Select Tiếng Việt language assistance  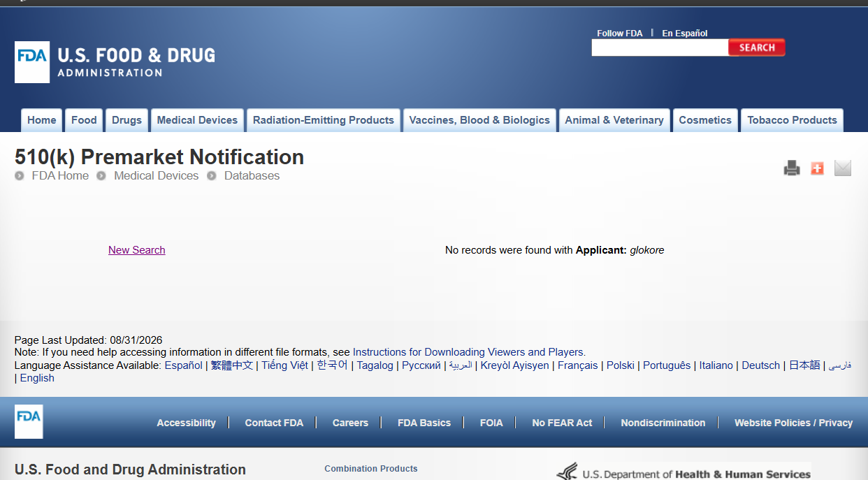pyautogui.click(x=284, y=365)
